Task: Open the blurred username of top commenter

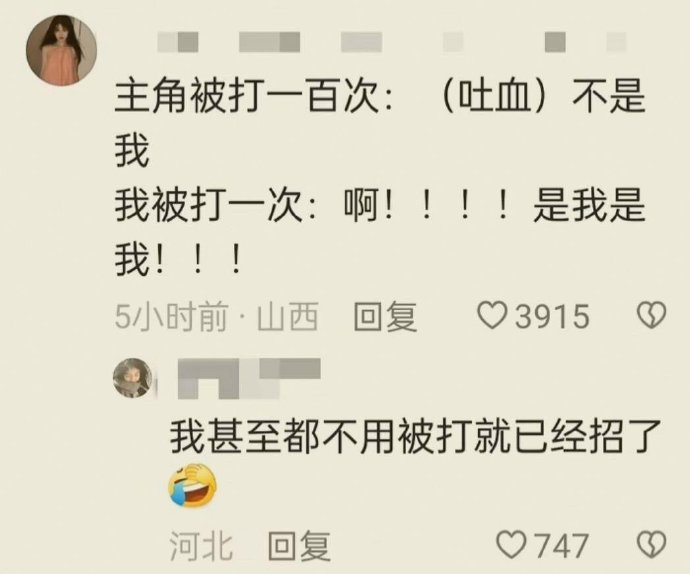Action: click(x=392, y=42)
